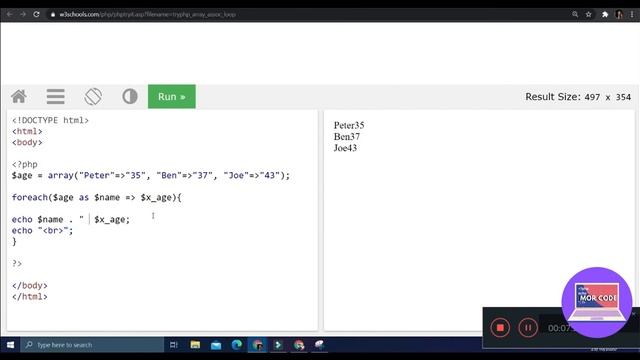This screenshot has width=640, height=360.
Task: Click the browser back arrow
Action: (x=9, y=14)
